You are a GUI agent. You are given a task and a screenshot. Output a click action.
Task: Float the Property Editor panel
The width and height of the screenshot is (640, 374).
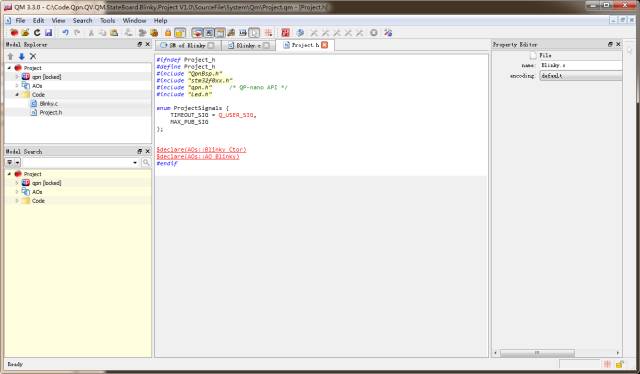point(610,44)
